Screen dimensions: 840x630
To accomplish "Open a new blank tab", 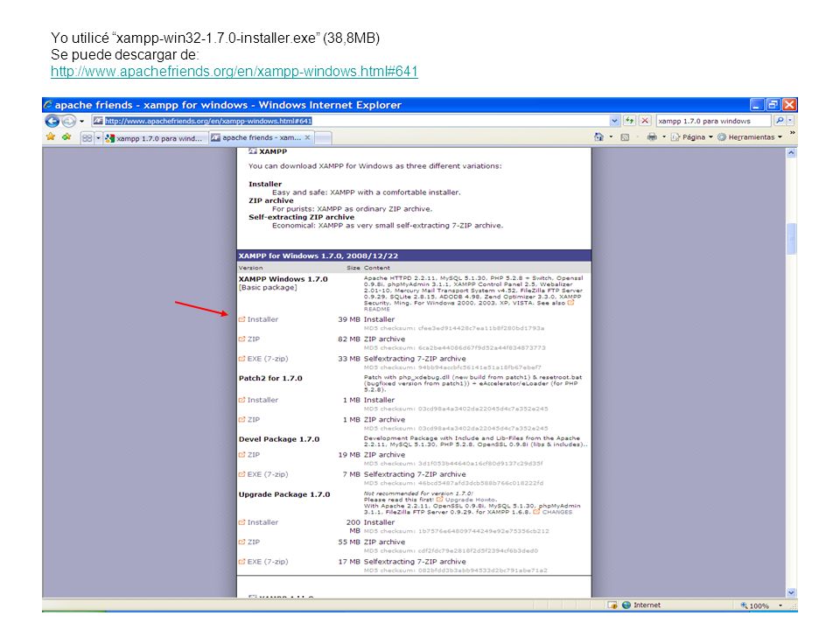I will pyautogui.click(x=323, y=138).
